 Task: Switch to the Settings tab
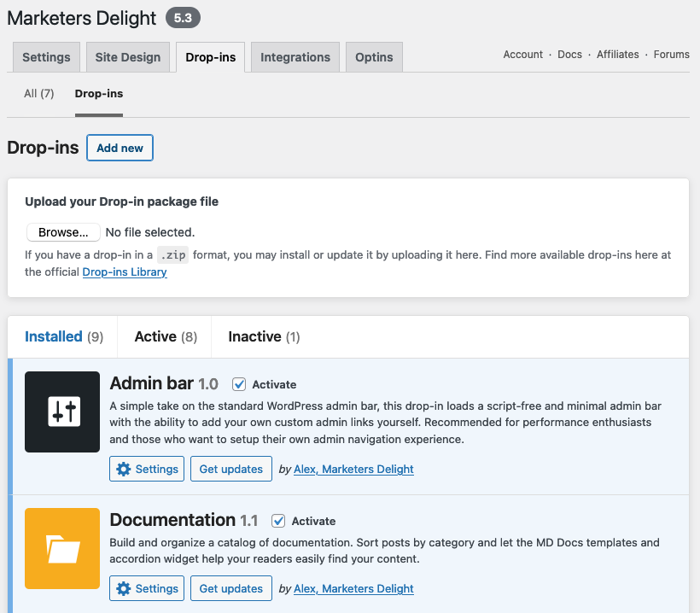(x=46, y=56)
